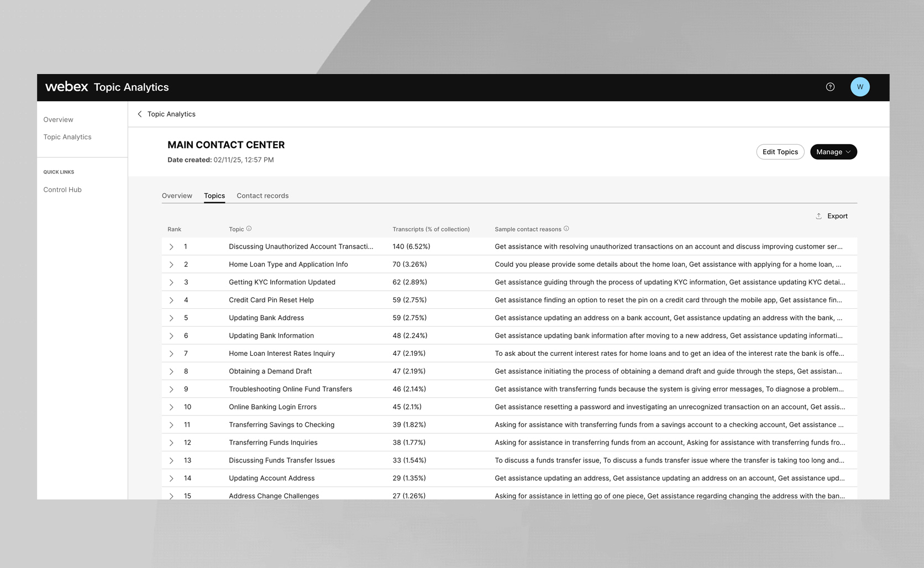This screenshot has width=924, height=568.
Task: Click the info icon next to Topic header
Action: click(249, 229)
